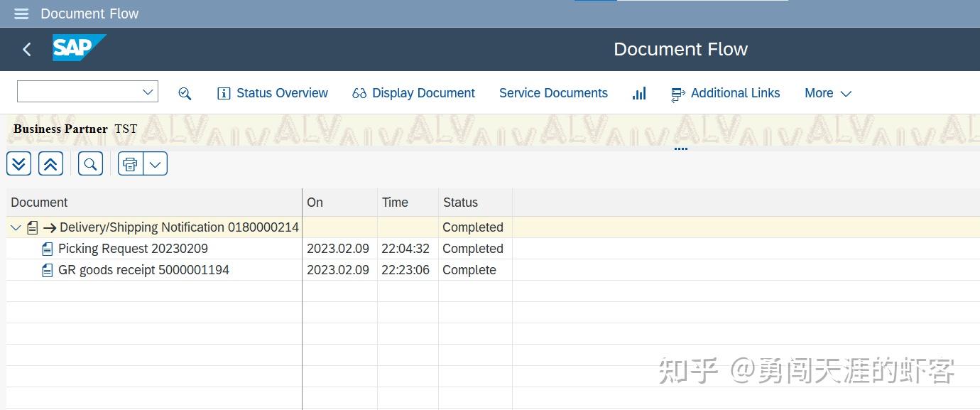This screenshot has width=980, height=410.
Task: Open the hamburger menu at top left
Action: point(21,13)
